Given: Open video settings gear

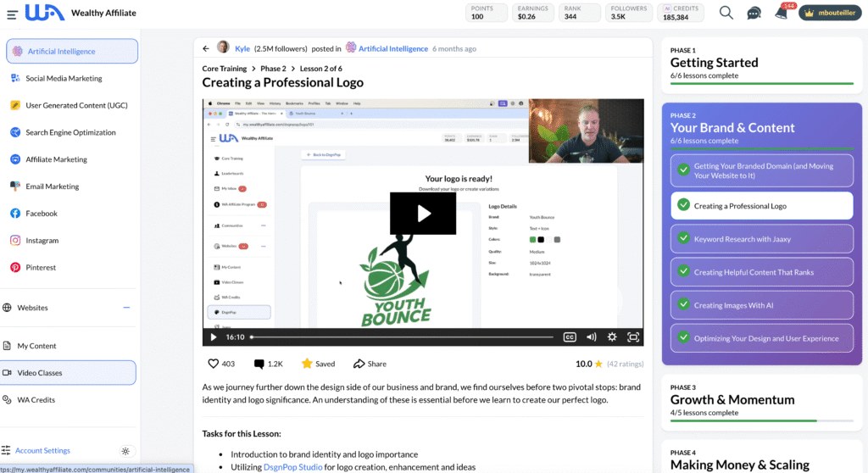Looking at the screenshot, I should (612, 337).
